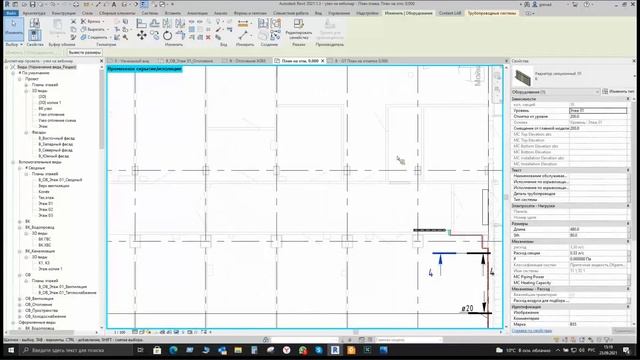Open File Explorer from the taskbar

[x=238, y=350]
